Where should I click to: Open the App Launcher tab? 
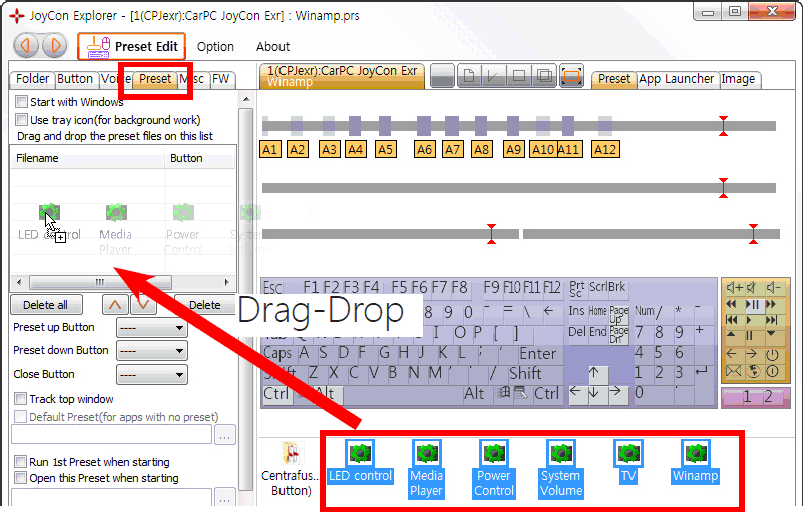click(x=676, y=79)
